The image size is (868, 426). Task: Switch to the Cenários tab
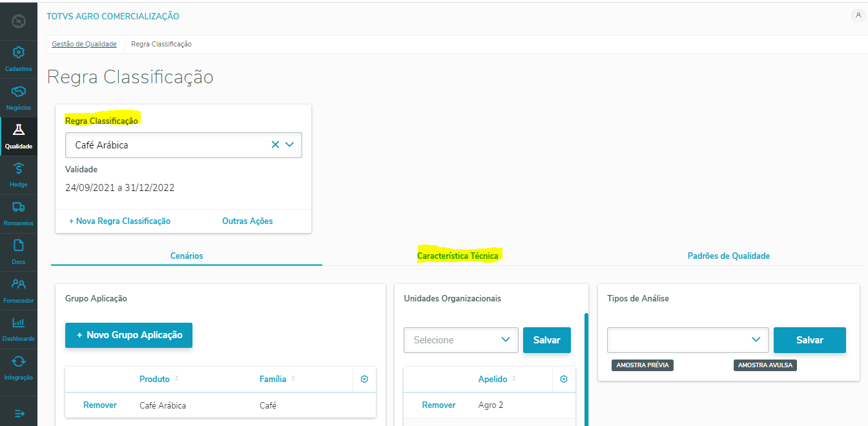pos(187,256)
